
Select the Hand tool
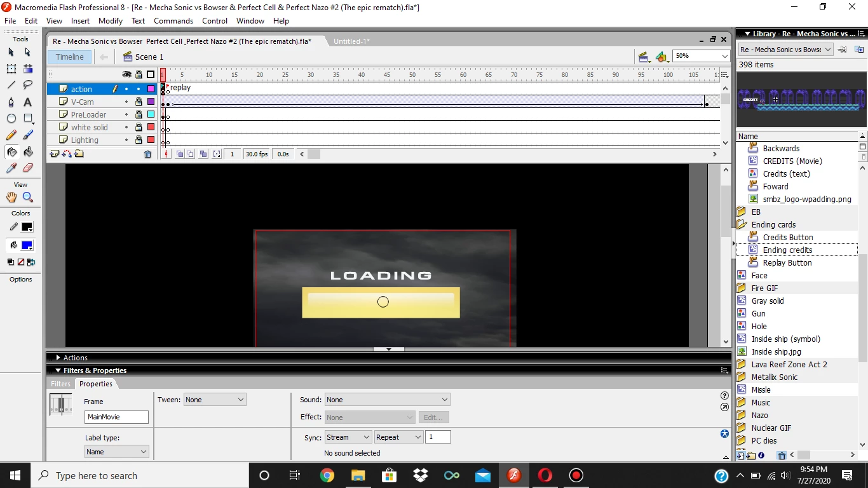(11, 198)
